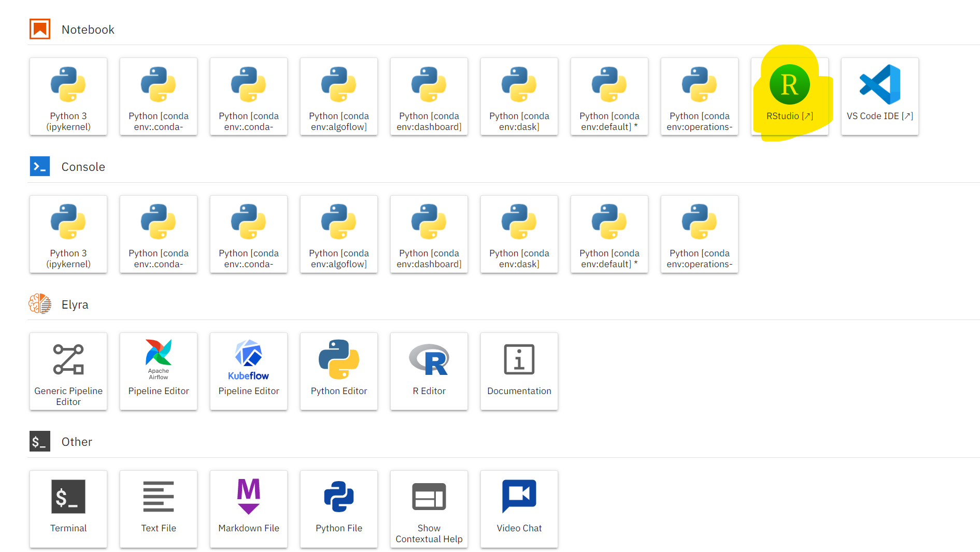Launch VS Code IDE
Image resolution: width=980 pixels, height=552 pixels.
point(880,97)
